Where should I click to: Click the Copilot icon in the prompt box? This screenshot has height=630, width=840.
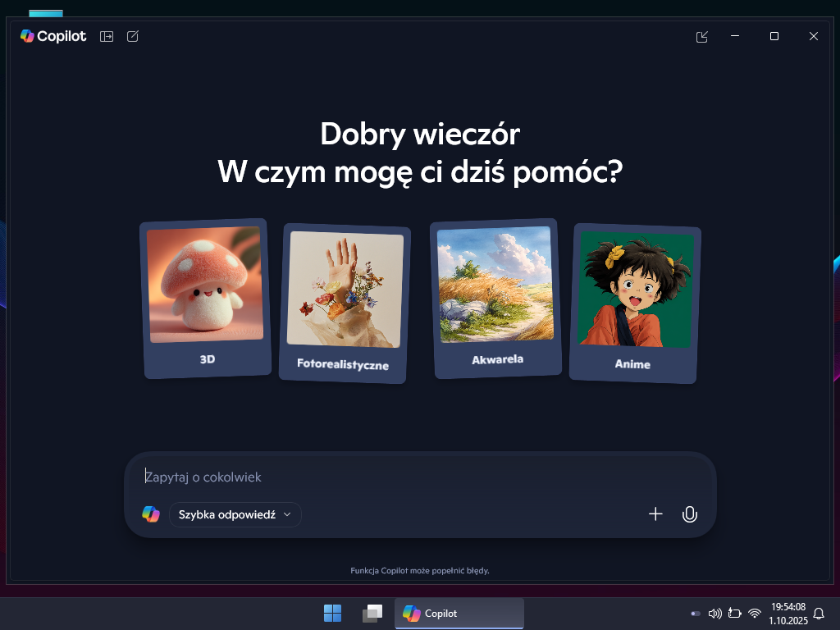point(150,514)
